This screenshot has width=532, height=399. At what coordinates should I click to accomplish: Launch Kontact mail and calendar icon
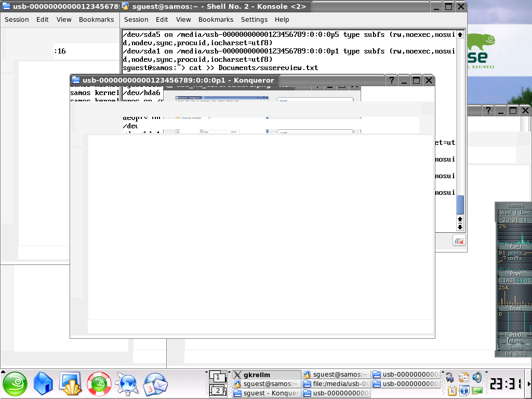pyautogui.click(x=155, y=384)
